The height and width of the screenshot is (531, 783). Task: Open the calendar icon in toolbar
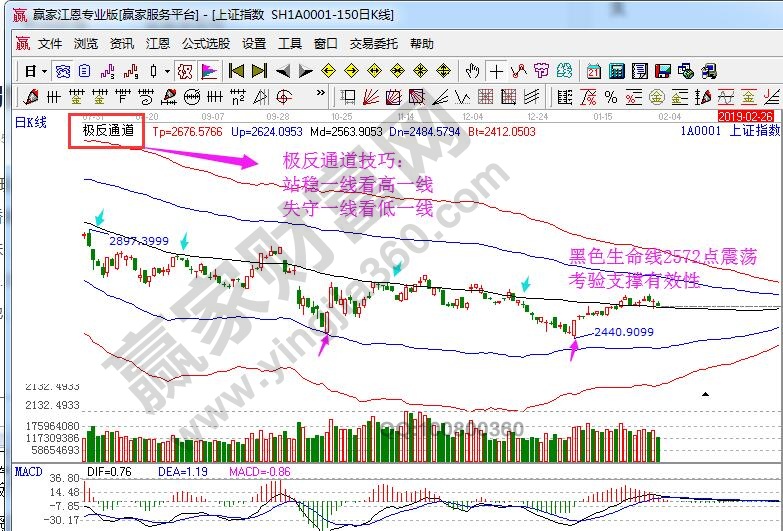click(x=593, y=71)
